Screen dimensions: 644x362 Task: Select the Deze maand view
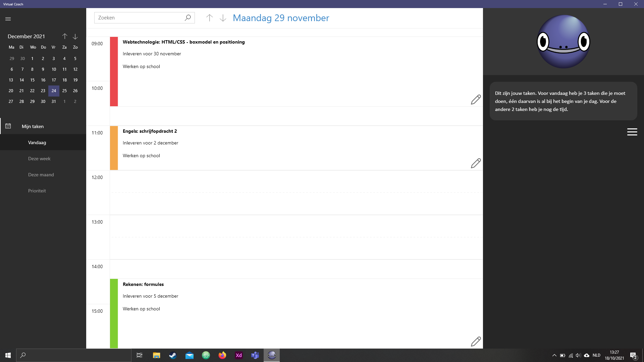(43, 175)
